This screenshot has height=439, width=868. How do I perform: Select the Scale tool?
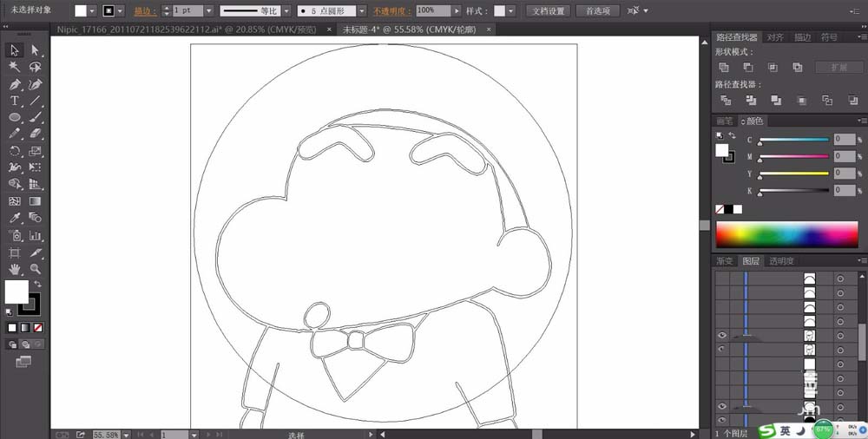pyautogui.click(x=35, y=151)
